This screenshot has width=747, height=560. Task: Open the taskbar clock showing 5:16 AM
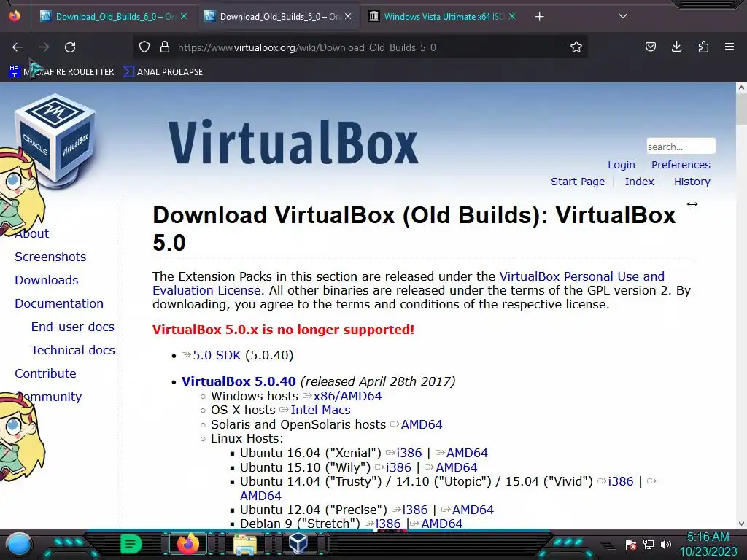click(708, 544)
